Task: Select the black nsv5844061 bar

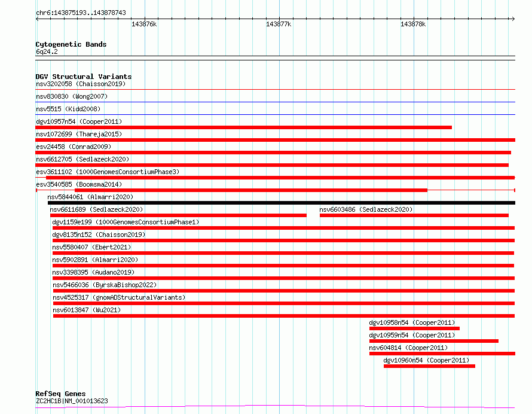Action: 282,203
